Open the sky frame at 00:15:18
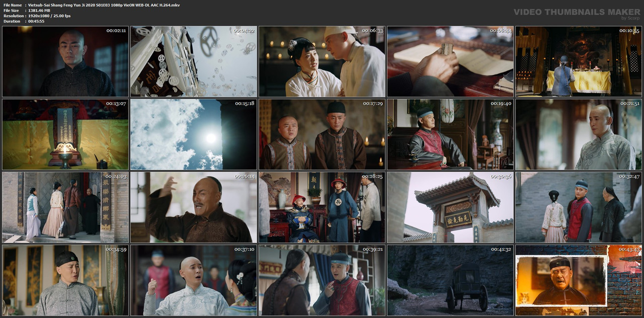This screenshot has width=644, height=318. pos(194,134)
